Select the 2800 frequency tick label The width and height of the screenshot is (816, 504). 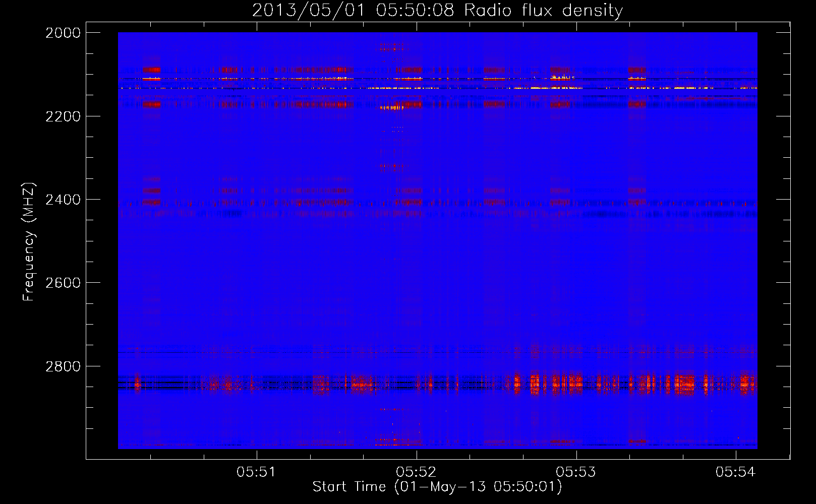coord(63,366)
